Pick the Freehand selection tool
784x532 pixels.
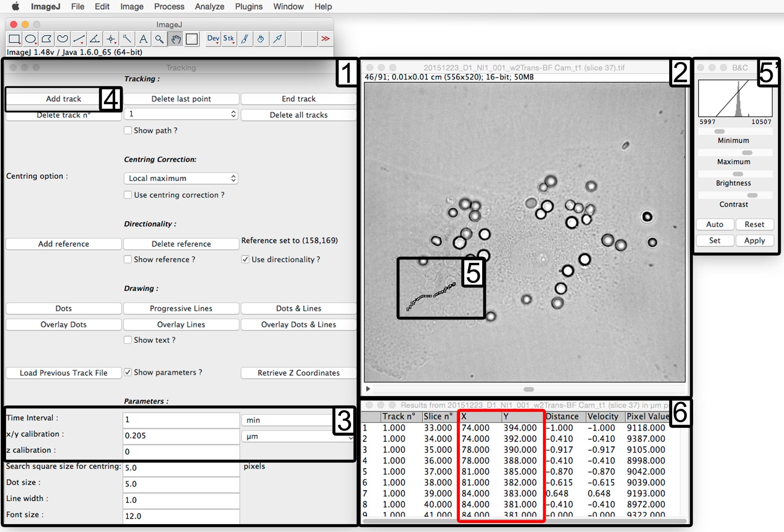point(62,39)
